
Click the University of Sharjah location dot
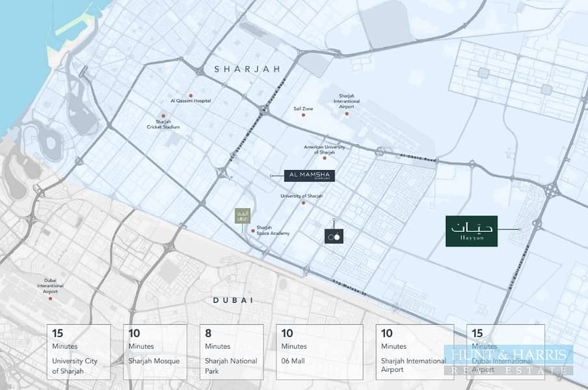(x=303, y=202)
